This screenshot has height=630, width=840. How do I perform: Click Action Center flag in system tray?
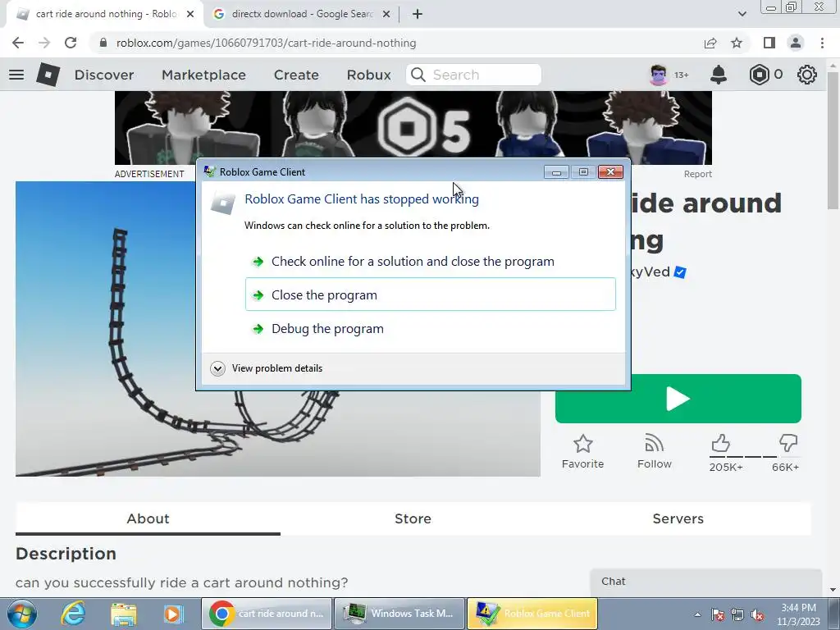[718, 615]
